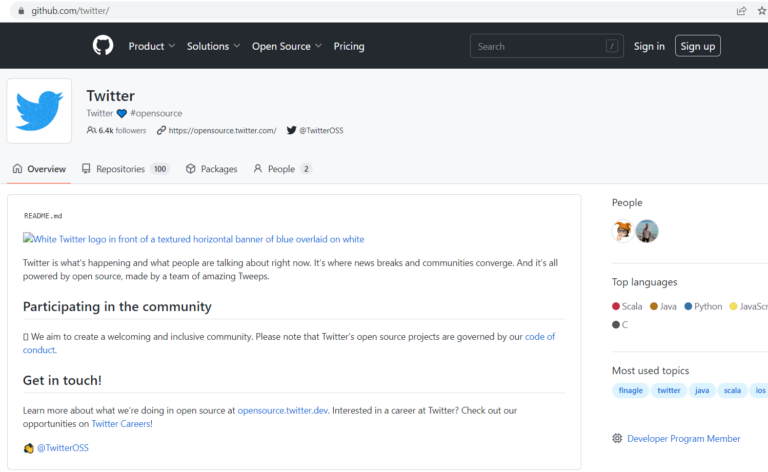Open the opensource.twitter.dev link
Image resolution: width=768 pixels, height=472 pixels.
(283, 410)
